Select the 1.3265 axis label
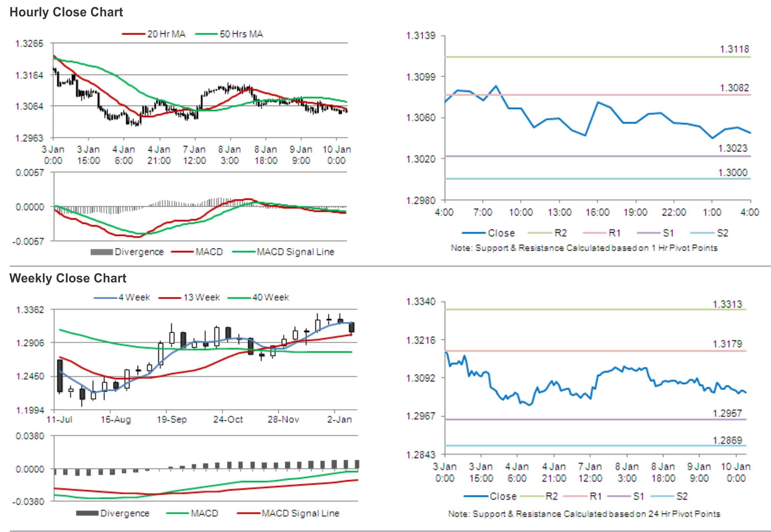 click(x=29, y=44)
